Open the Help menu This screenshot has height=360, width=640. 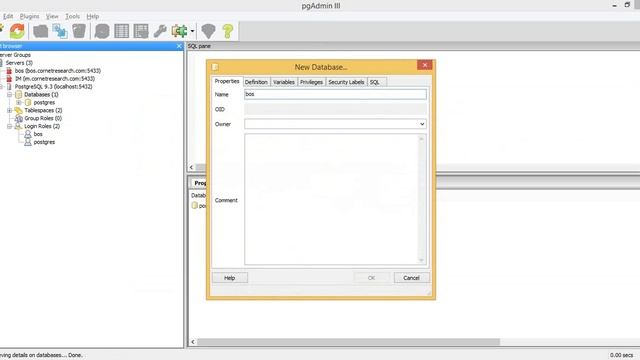point(93,16)
